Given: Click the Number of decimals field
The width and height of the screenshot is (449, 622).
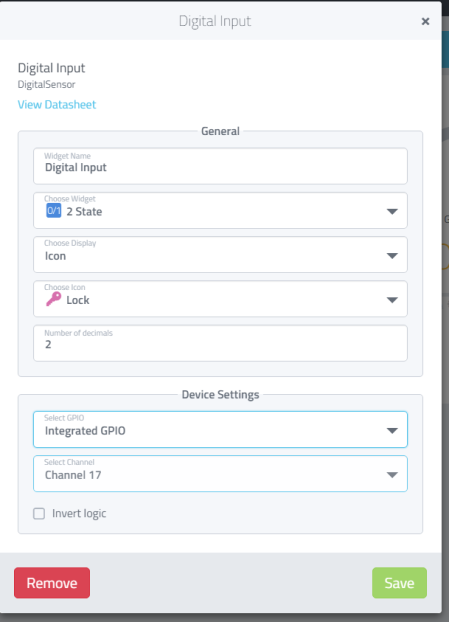Looking at the screenshot, I should point(220,343).
